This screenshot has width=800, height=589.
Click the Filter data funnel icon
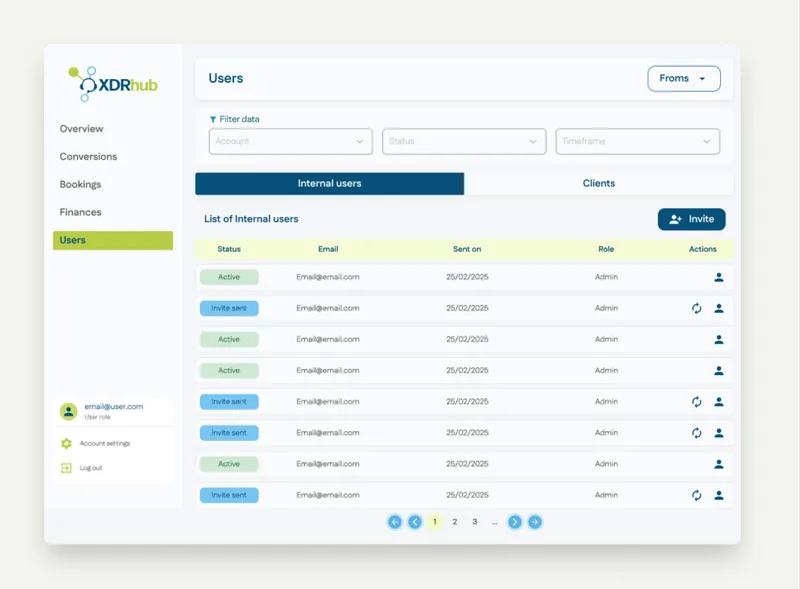tap(213, 119)
